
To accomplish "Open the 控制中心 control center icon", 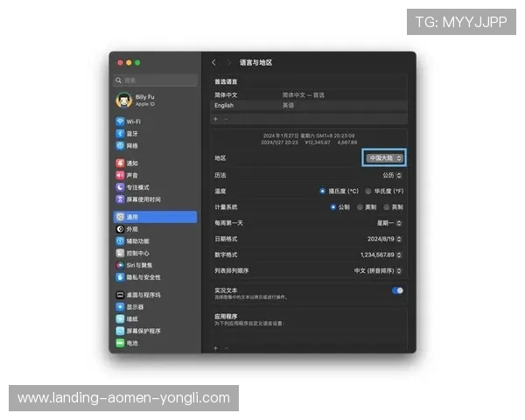I will (120, 253).
